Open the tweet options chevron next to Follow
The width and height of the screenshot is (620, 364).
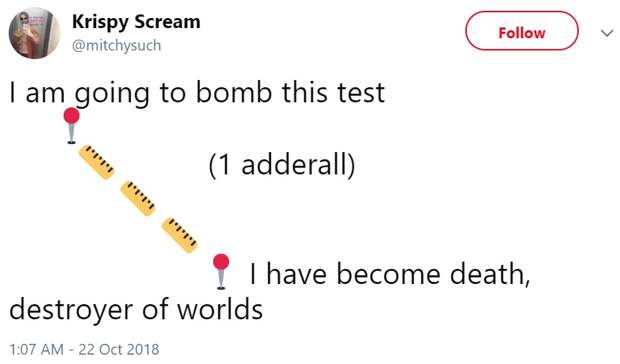[x=607, y=33]
